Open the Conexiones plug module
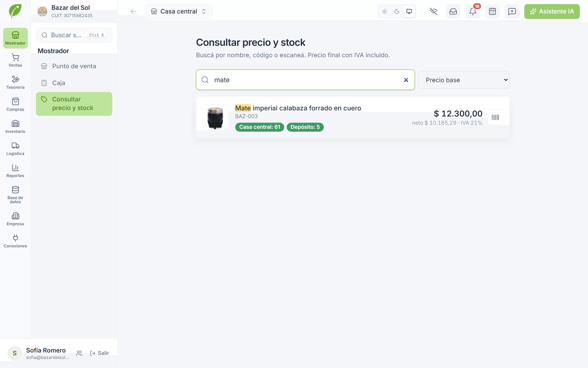The height and width of the screenshot is (368, 588). pos(15,241)
